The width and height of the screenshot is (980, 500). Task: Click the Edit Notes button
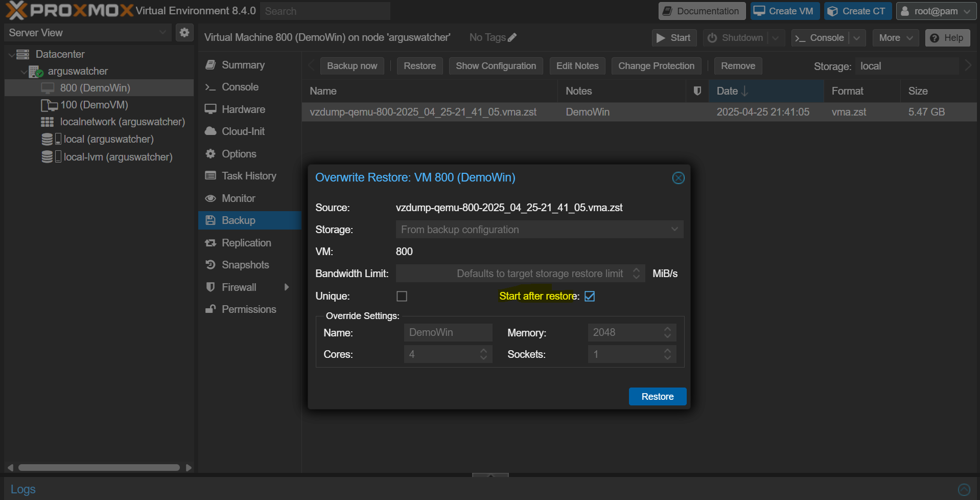coord(577,66)
